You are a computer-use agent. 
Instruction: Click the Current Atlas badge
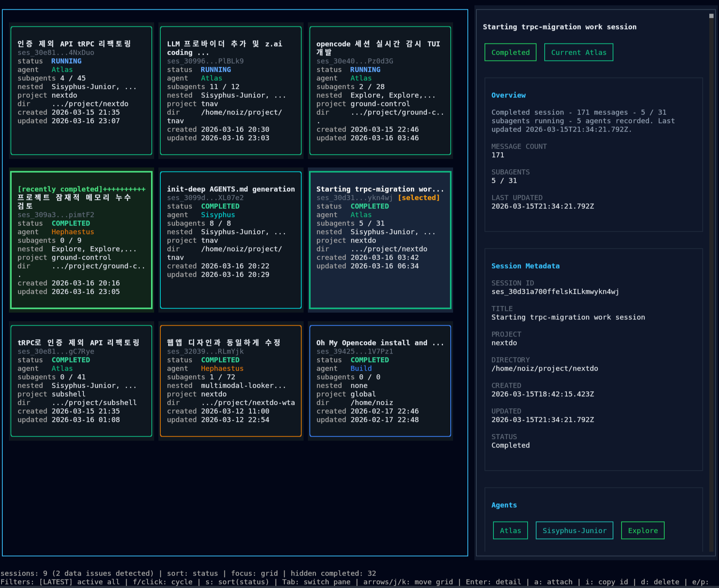coord(578,52)
